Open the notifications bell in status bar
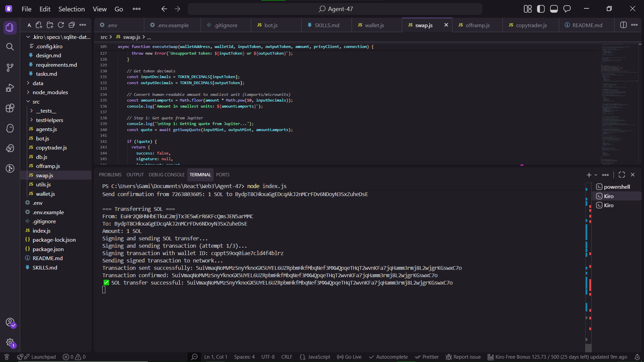 pyautogui.click(x=636, y=357)
